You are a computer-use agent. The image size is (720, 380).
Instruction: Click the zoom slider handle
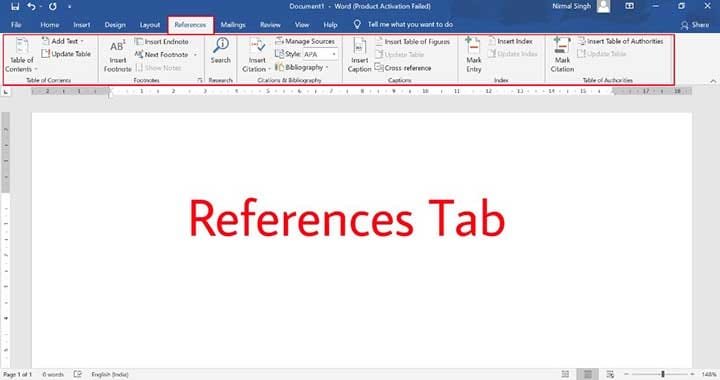(663, 374)
